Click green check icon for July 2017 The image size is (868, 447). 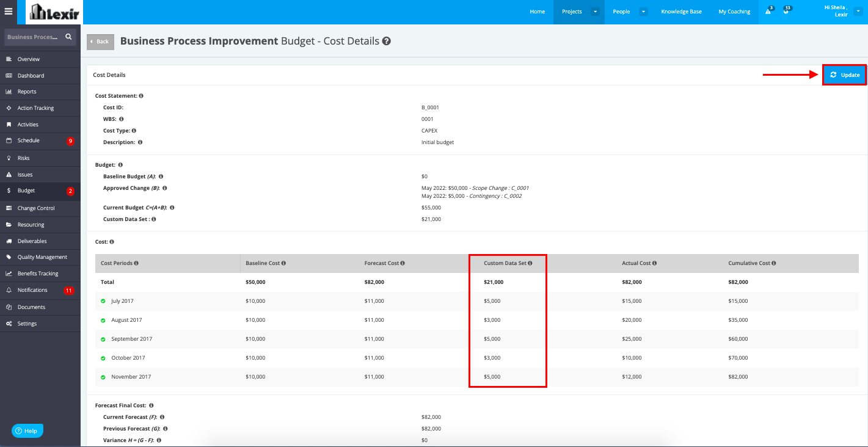tap(103, 301)
